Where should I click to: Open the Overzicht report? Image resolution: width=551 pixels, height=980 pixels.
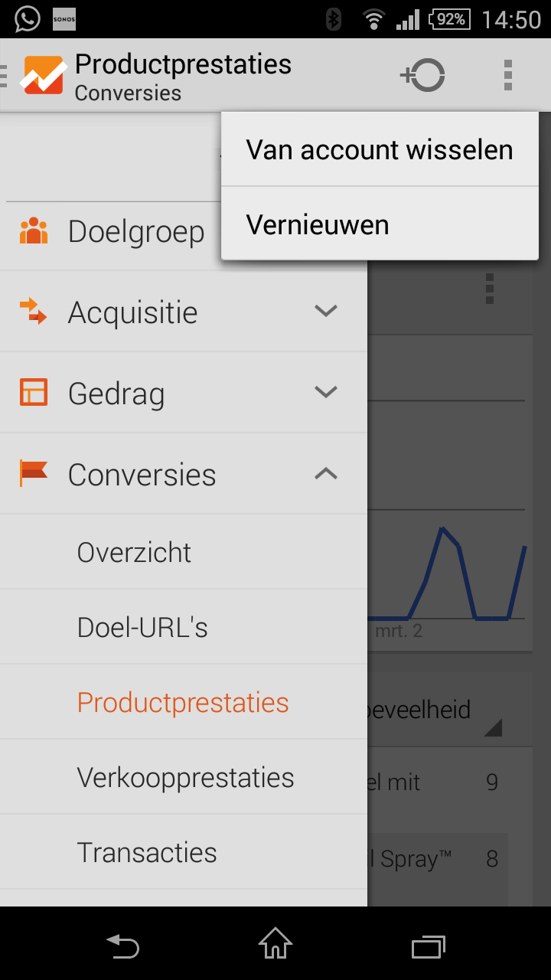[135, 553]
